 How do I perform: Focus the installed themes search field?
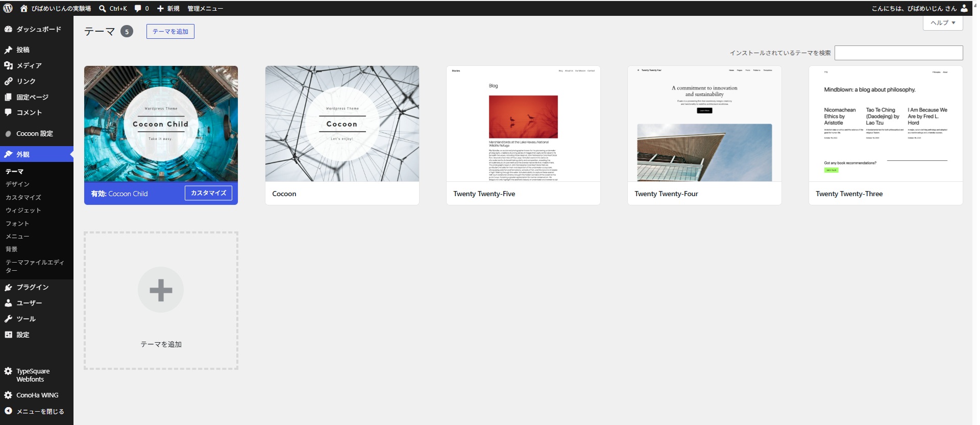pos(898,53)
